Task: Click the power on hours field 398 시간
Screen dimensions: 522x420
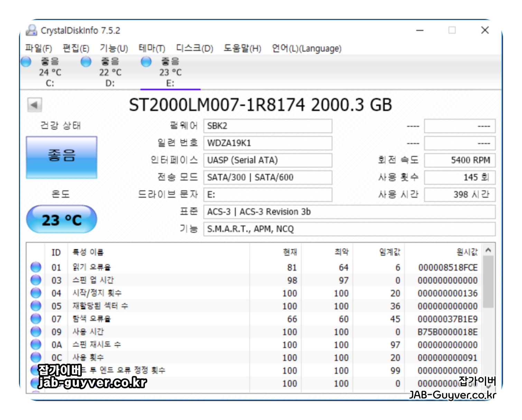Action: point(460,195)
